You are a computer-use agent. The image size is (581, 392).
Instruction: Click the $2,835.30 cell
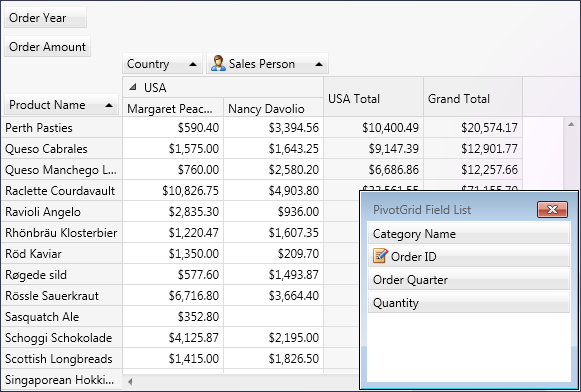click(x=173, y=212)
